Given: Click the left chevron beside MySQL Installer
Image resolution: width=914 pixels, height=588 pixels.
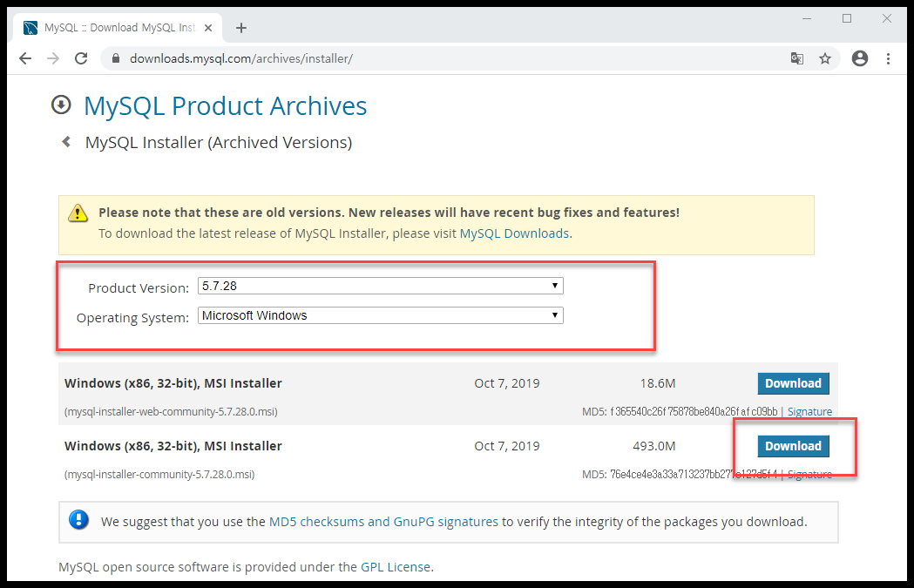Looking at the screenshot, I should (66, 142).
